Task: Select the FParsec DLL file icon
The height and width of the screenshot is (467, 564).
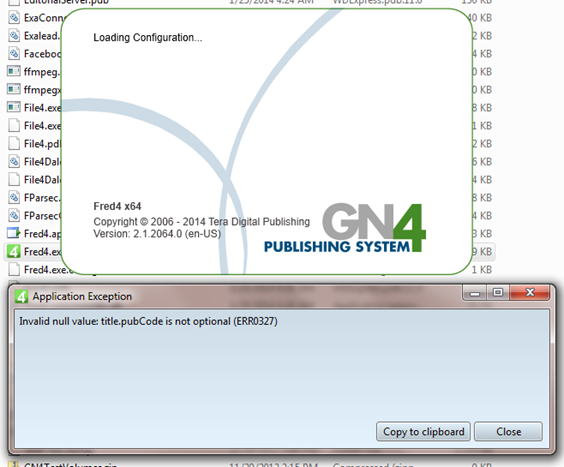Action: tap(14, 197)
